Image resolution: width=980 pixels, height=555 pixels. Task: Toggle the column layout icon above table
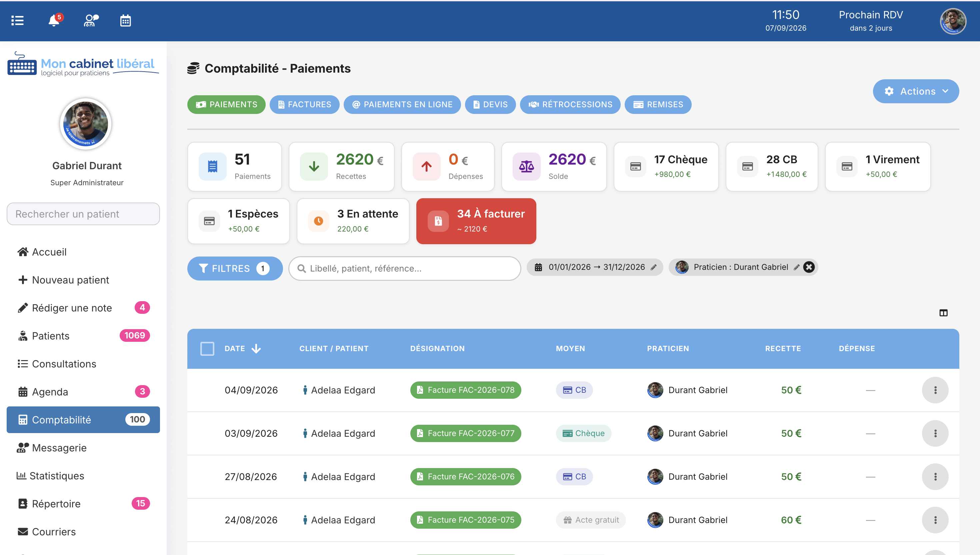(943, 313)
